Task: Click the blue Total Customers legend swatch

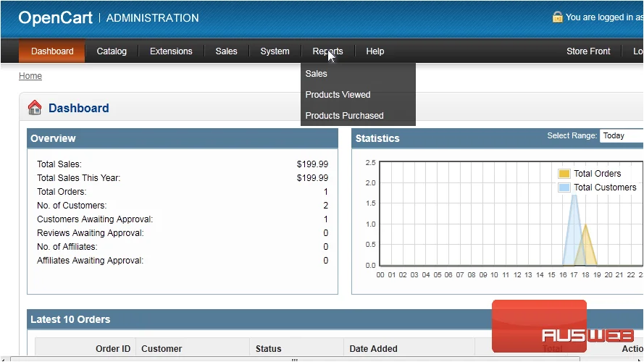Action: pos(564,188)
